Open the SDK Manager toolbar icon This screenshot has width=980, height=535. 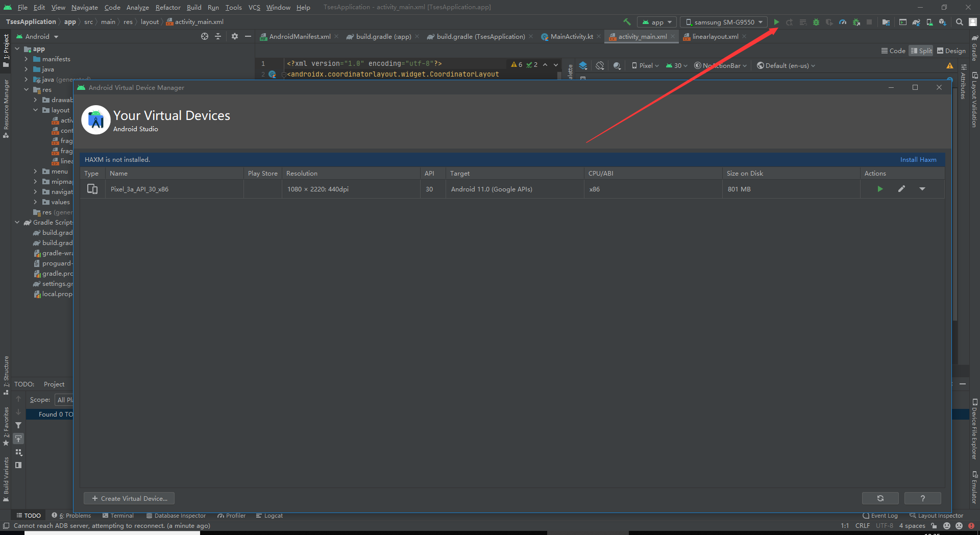point(942,22)
